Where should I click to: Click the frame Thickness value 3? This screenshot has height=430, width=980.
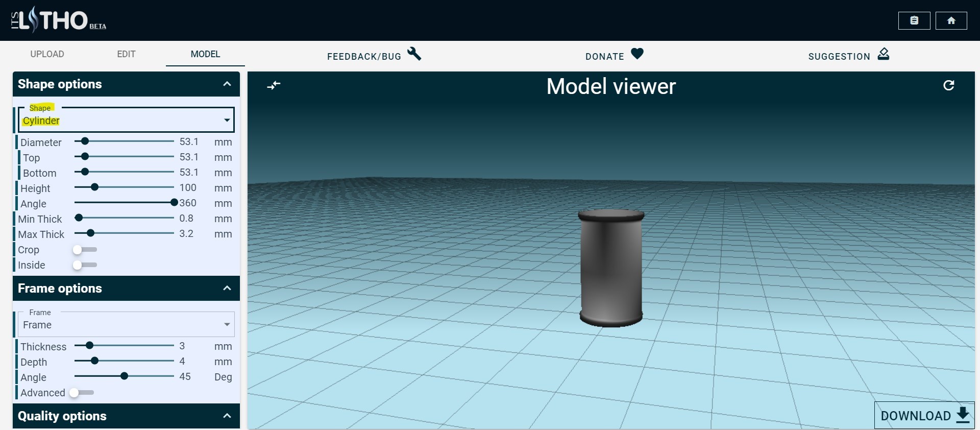pyautogui.click(x=182, y=346)
